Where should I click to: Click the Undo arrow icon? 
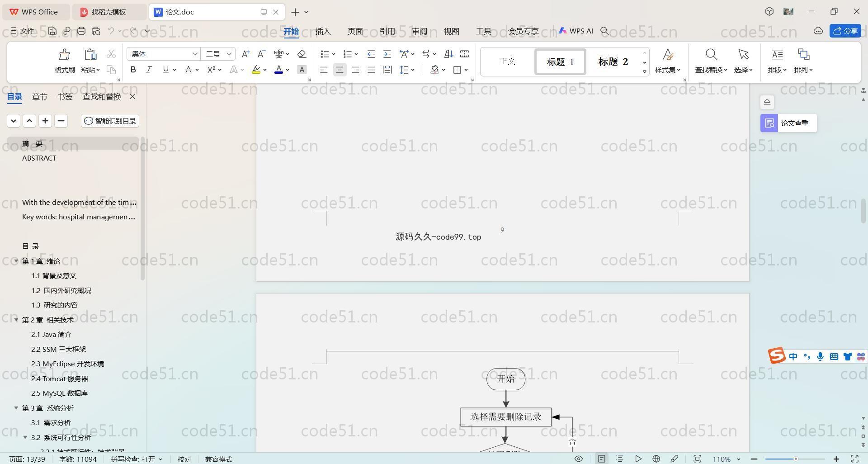111,31
